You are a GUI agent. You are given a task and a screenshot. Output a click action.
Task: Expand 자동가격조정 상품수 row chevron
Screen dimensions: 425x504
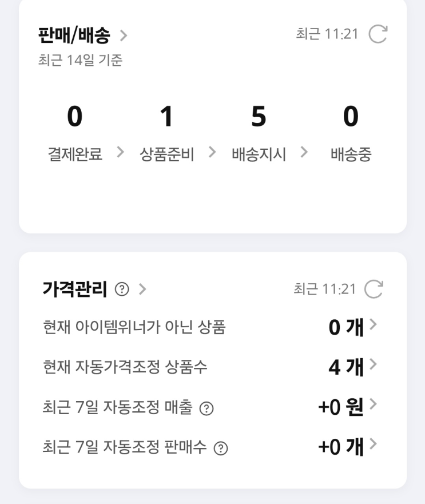click(374, 364)
